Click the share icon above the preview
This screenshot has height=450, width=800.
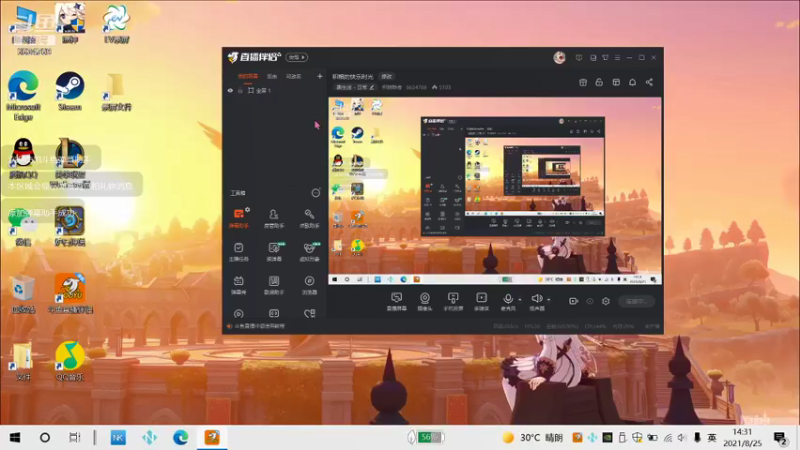[649, 82]
